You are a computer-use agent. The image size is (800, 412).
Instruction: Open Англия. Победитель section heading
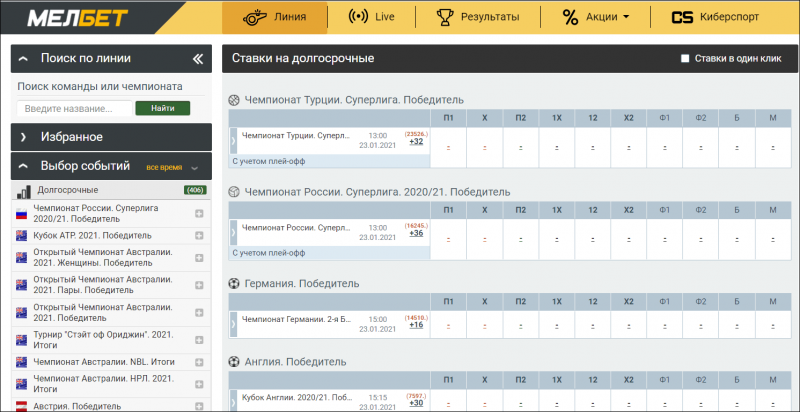[295, 362]
